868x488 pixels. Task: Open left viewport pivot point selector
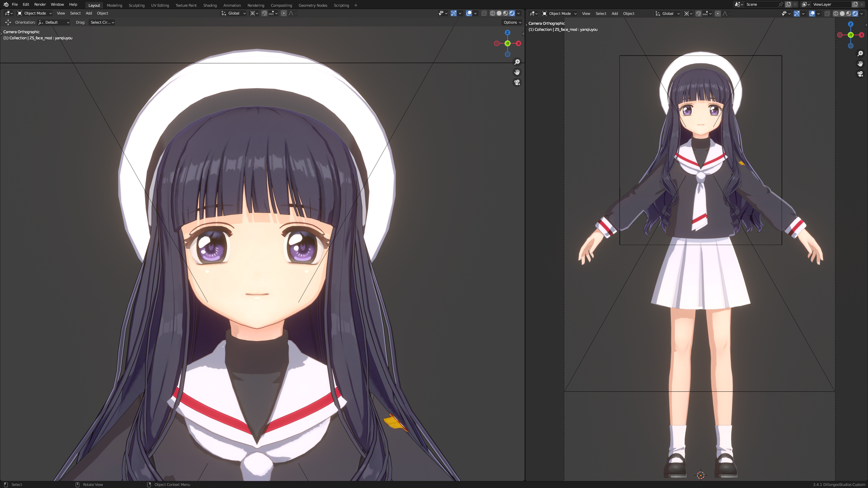pyautogui.click(x=254, y=13)
